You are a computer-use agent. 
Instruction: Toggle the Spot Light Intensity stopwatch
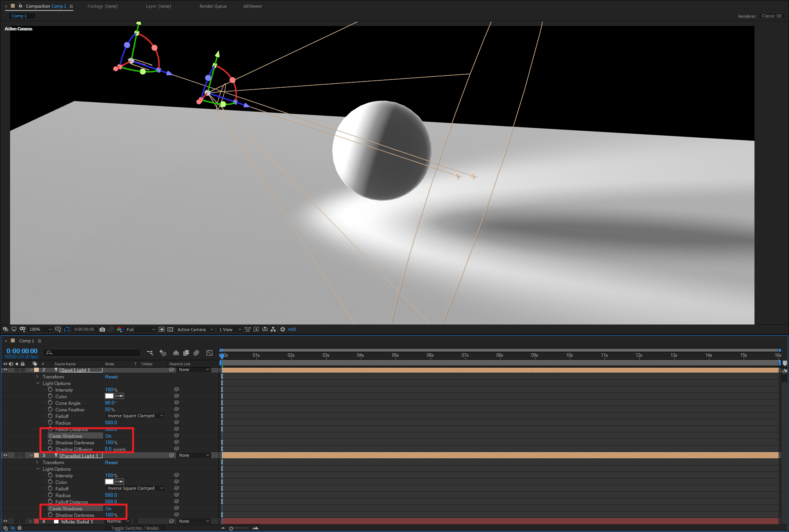pos(50,390)
